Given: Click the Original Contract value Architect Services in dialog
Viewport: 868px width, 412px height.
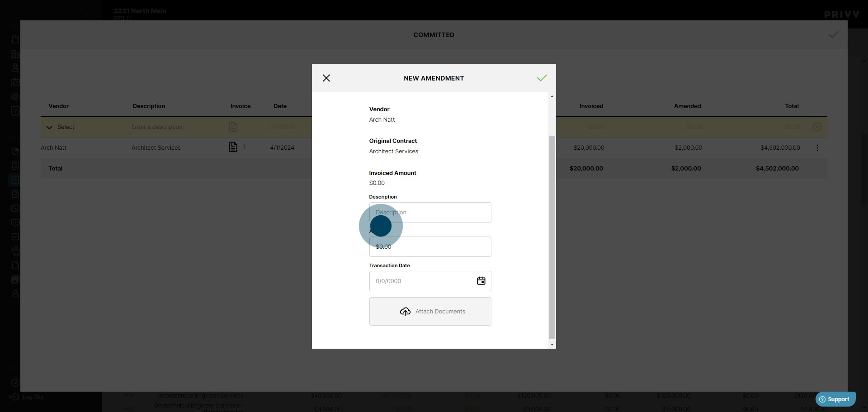Looking at the screenshot, I should coord(394,151).
